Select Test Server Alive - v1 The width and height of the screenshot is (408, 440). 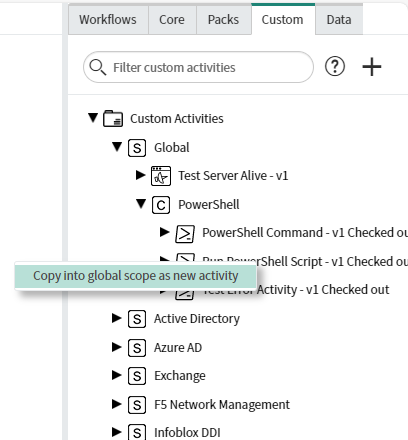pos(233,176)
